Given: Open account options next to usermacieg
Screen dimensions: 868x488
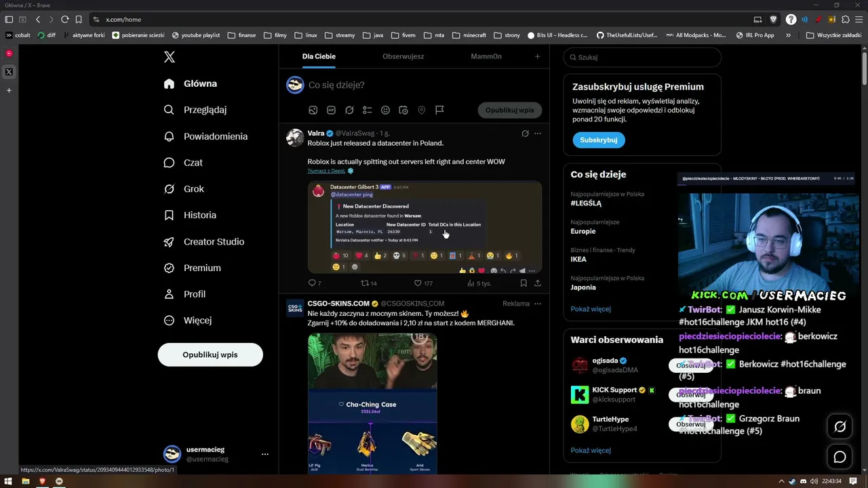Looking at the screenshot, I should (x=265, y=454).
